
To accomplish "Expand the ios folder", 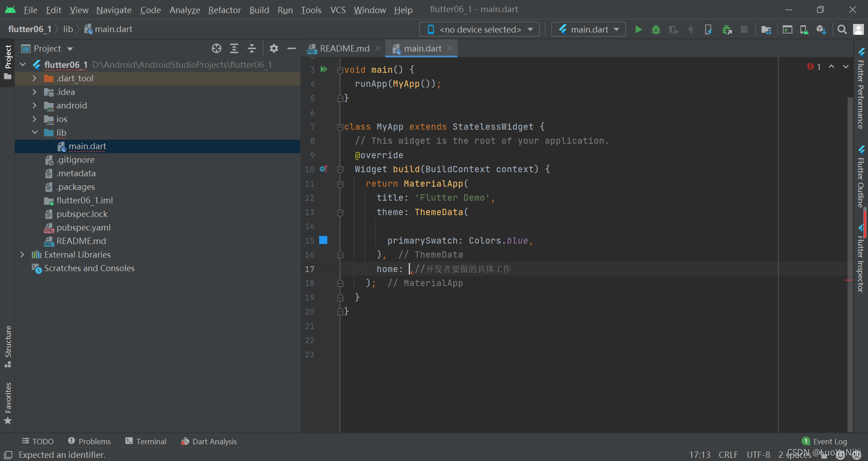I will click(34, 119).
